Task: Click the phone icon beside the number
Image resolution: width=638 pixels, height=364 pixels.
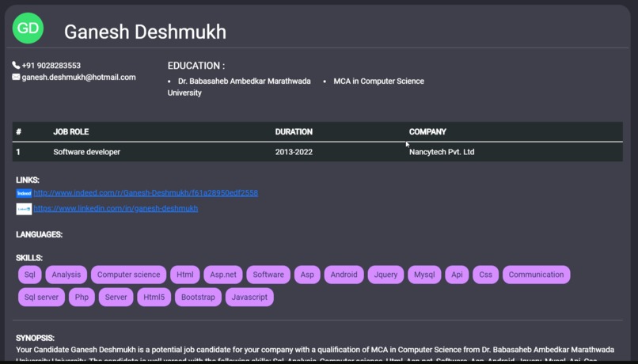Action: click(16, 65)
